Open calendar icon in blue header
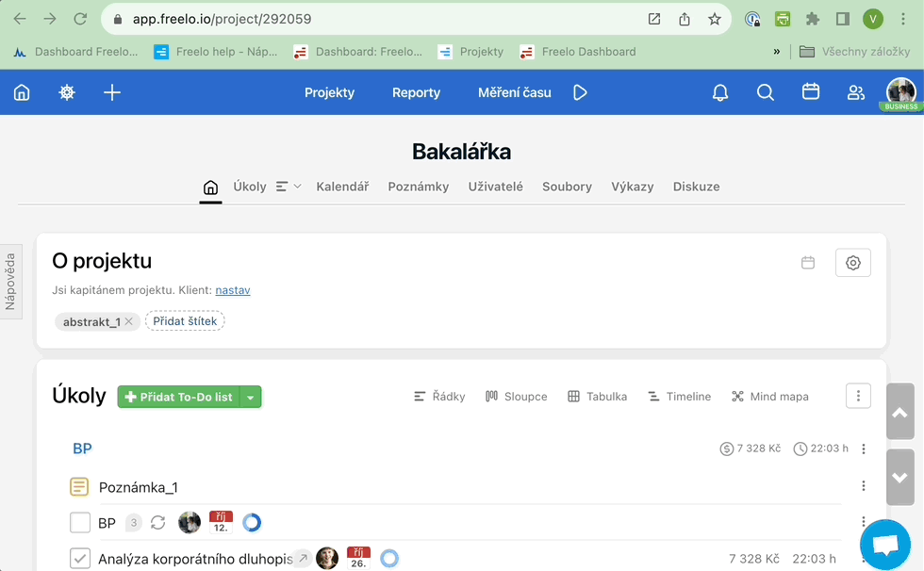This screenshot has width=924, height=571. point(811,91)
